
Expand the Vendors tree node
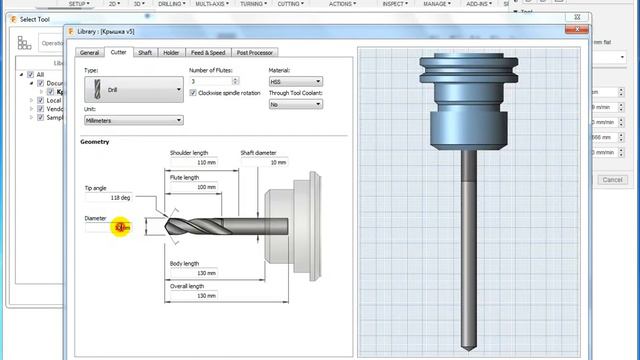pos(31,109)
